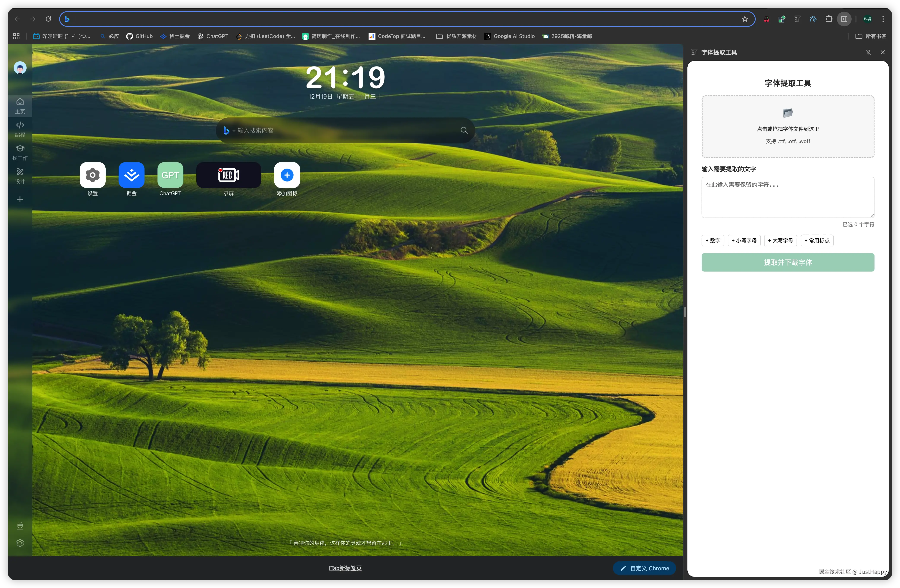Open the 设置 gear shortcut tile
The width and height of the screenshot is (900, 588).
coord(93,175)
